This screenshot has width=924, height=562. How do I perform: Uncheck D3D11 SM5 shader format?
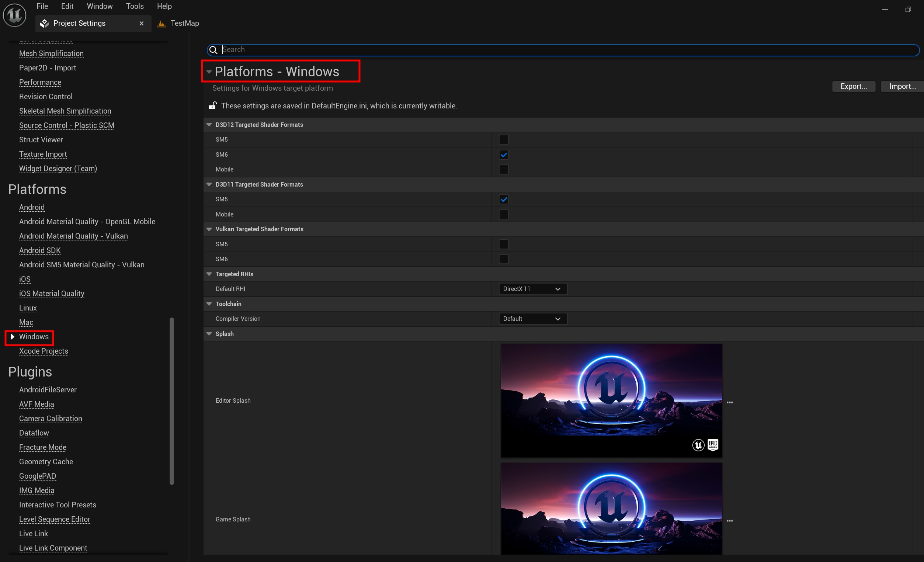coord(504,199)
